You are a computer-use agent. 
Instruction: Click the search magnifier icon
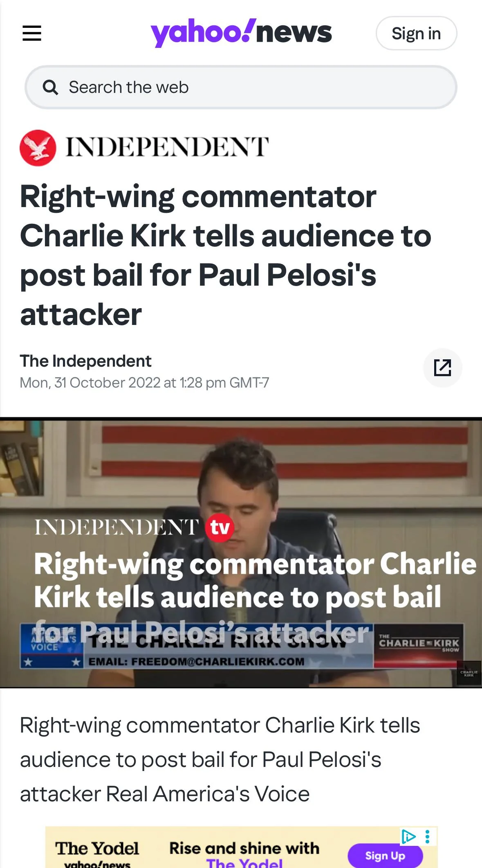51,87
